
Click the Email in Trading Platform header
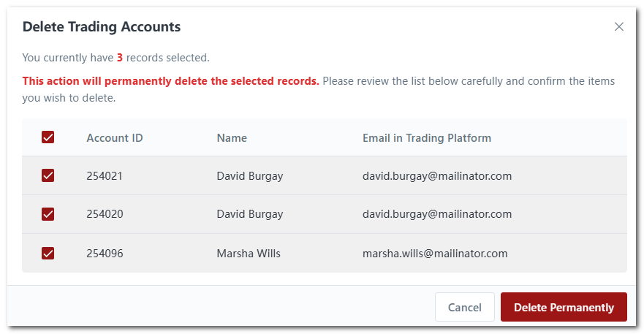(426, 137)
